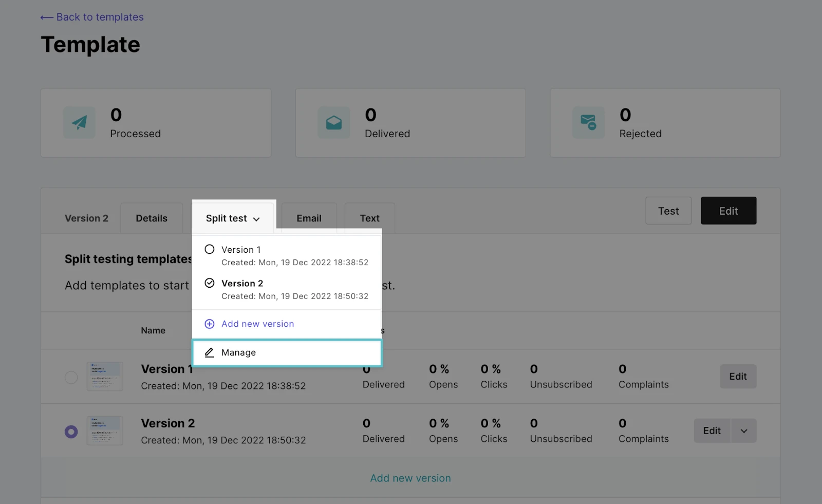Click the back arrow icon at top
Viewport: 822px width, 504px height.
point(47,17)
